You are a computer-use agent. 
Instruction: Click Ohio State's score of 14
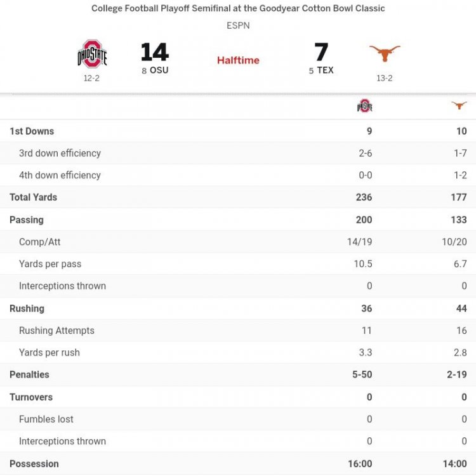pyautogui.click(x=154, y=52)
